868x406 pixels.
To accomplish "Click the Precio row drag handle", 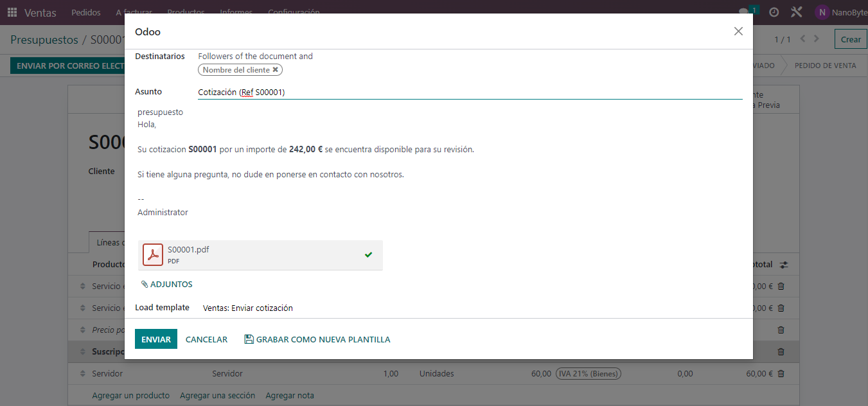I will pyautogui.click(x=82, y=330).
